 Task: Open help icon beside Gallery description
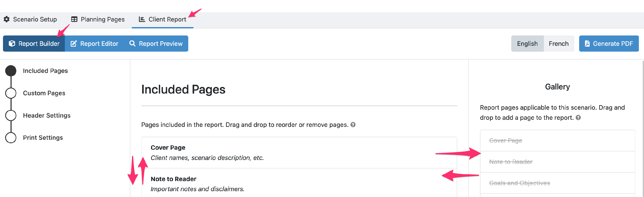coord(578,118)
